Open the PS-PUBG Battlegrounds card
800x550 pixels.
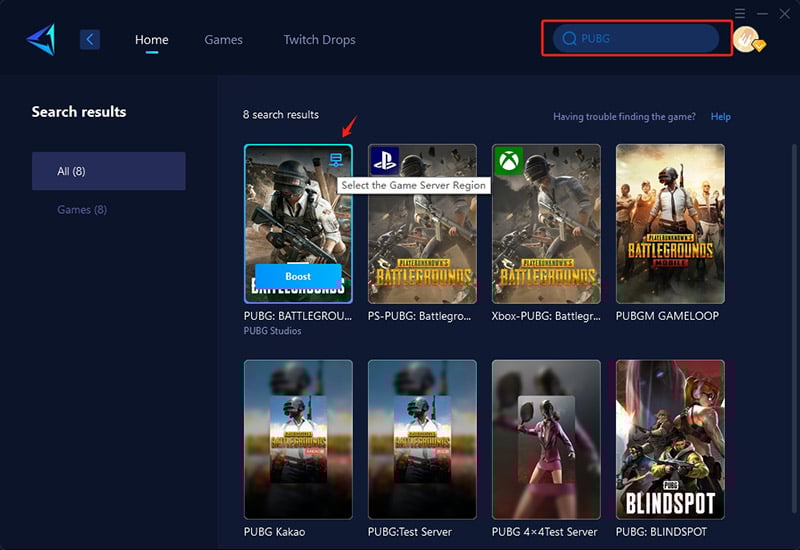tap(422, 224)
